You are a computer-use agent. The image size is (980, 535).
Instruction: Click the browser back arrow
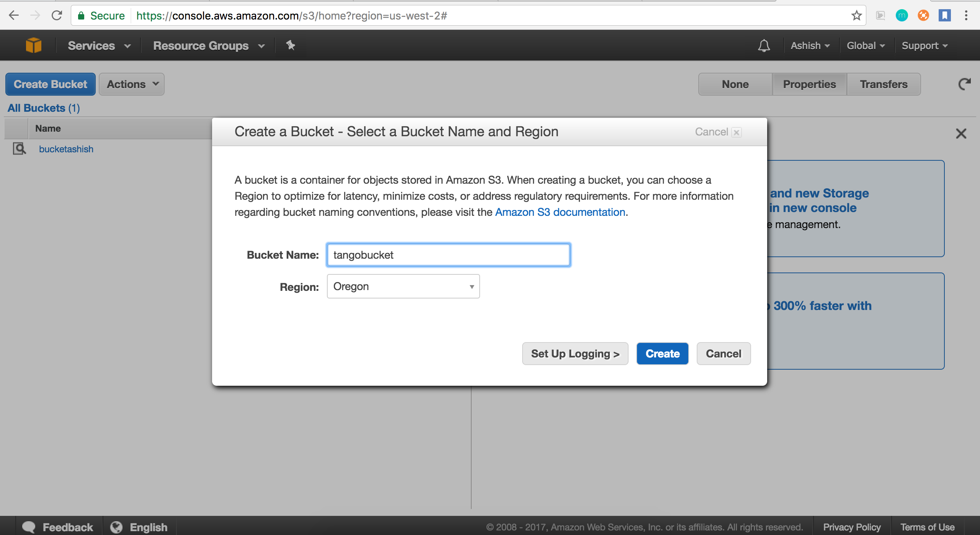(14, 16)
